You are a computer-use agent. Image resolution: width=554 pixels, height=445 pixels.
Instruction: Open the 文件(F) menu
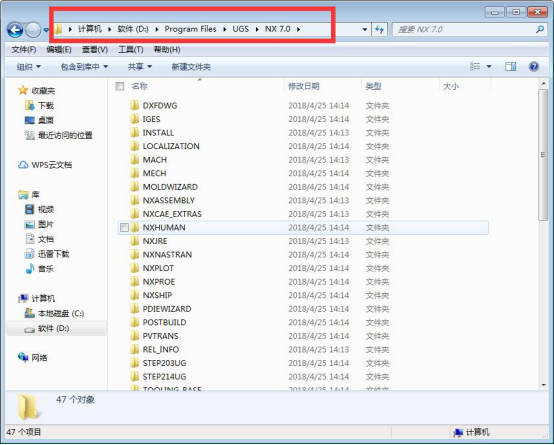click(x=24, y=49)
